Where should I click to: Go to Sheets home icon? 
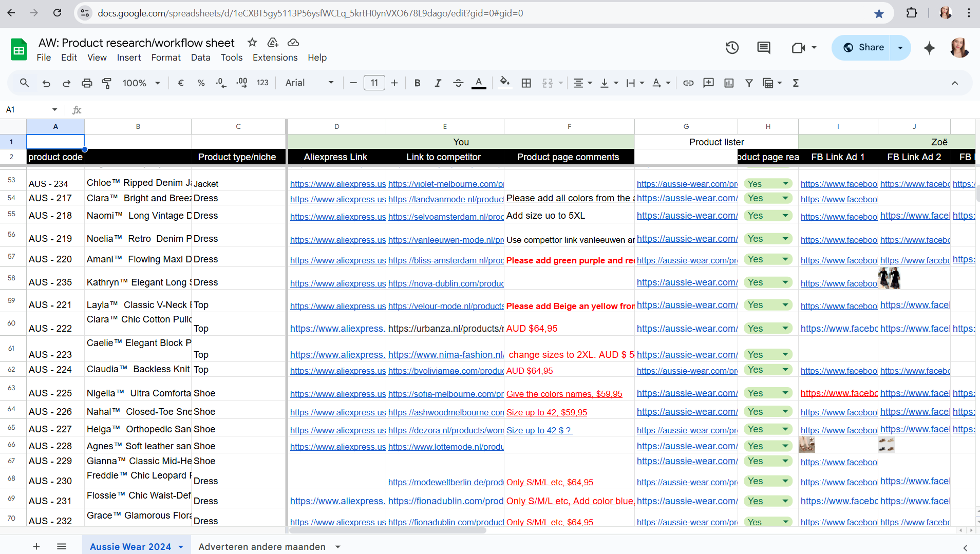click(x=19, y=50)
